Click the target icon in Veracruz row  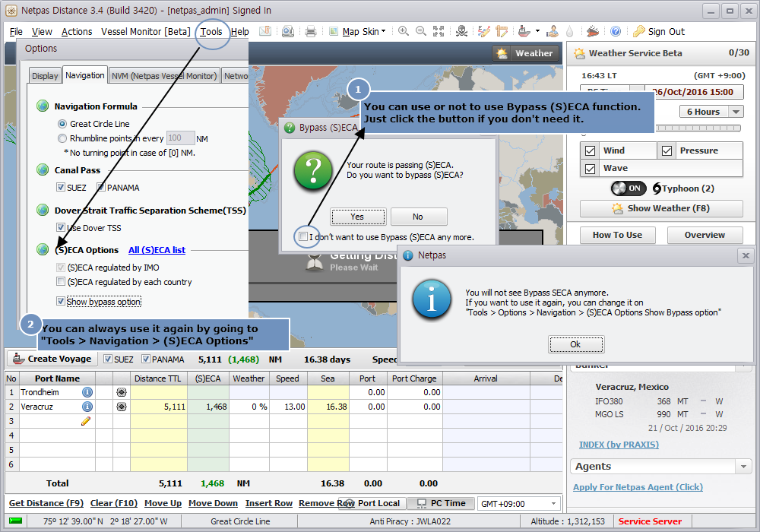click(x=122, y=407)
